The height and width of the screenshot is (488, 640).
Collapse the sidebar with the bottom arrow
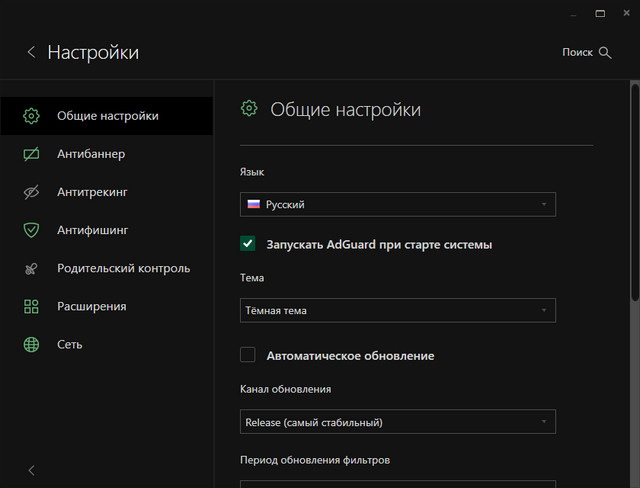pos(31,470)
